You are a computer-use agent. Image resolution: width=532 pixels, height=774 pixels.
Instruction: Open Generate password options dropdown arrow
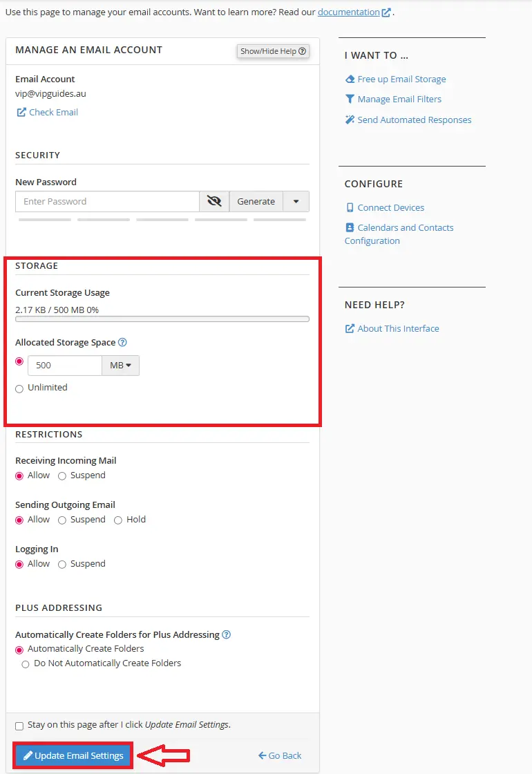[296, 201]
